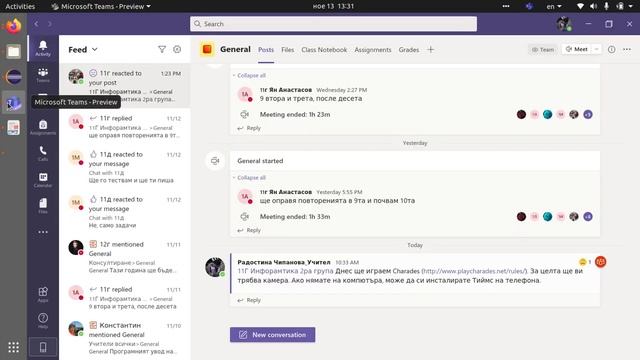Collapse all in Wednesday meeting thread
The width and height of the screenshot is (640, 360).
tap(249, 76)
